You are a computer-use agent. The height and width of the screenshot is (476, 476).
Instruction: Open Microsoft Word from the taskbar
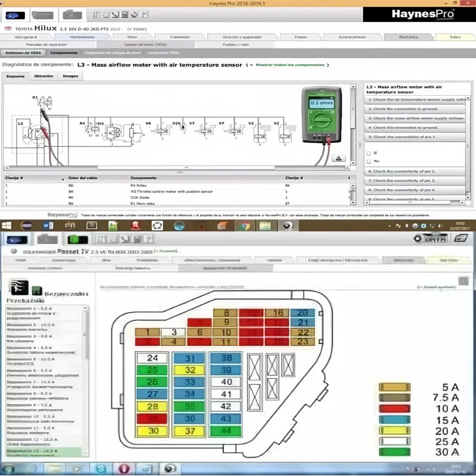48,225
